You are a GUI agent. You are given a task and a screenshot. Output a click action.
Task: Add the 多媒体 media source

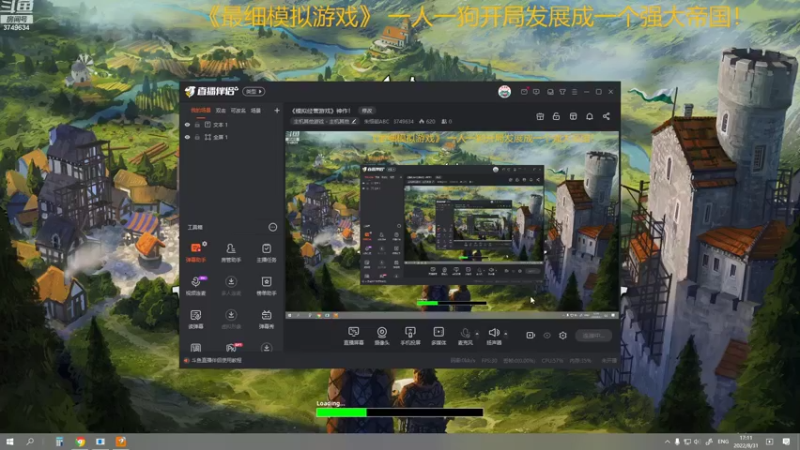pos(439,336)
